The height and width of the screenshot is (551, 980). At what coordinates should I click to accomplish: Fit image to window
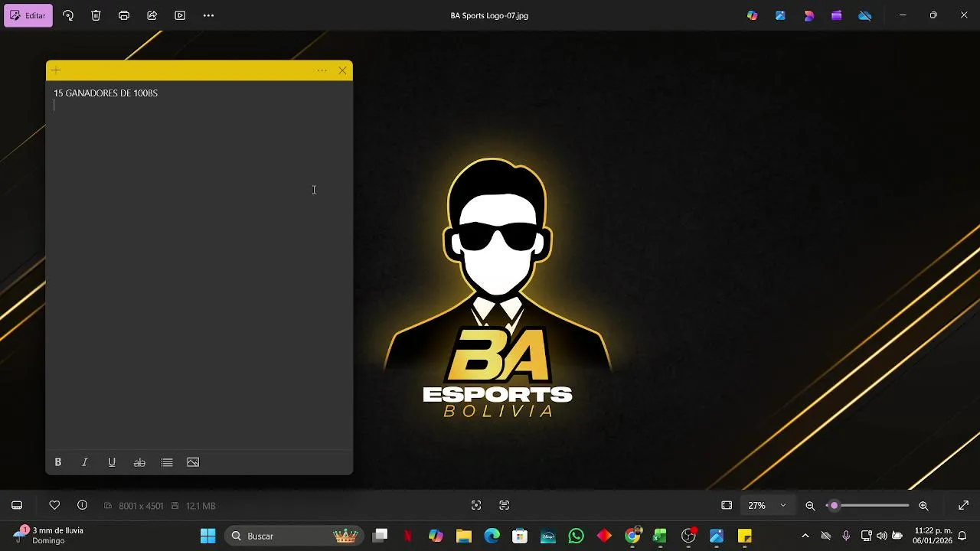(x=727, y=505)
